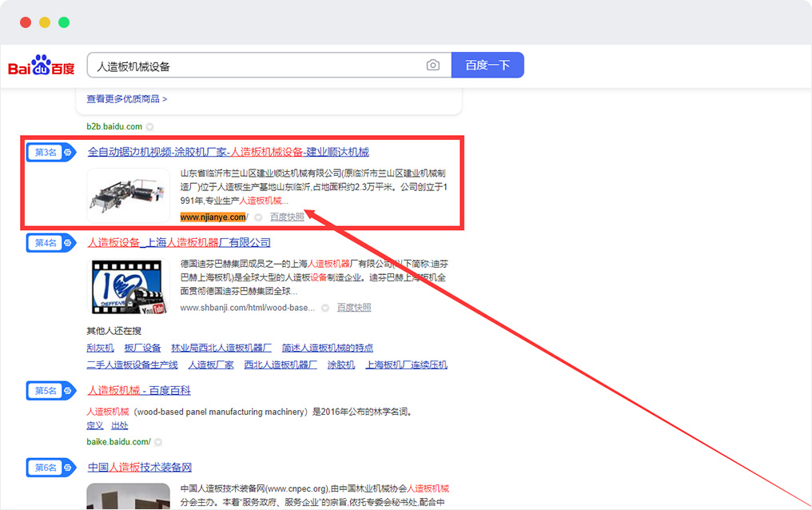
Task: Click the snippet text starting 德国迪芬巴赫集团
Action: coord(314,277)
